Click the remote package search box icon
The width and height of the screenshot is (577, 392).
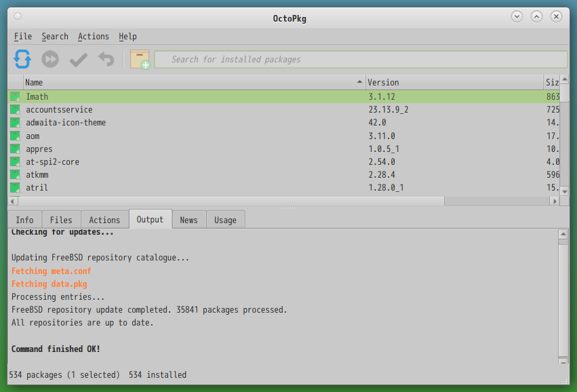(x=140, y=59)
